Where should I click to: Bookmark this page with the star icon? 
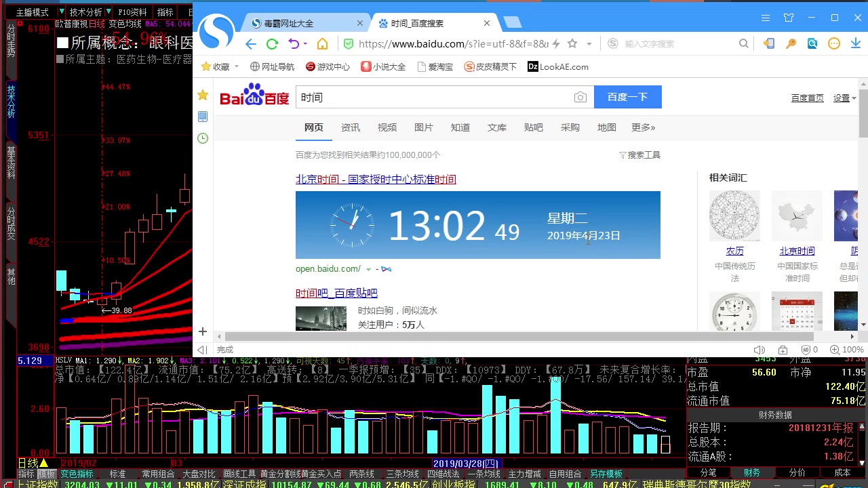point(572,43)
